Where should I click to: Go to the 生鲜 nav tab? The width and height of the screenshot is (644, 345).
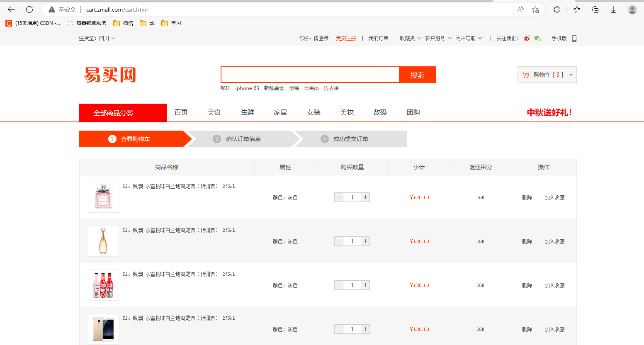247,112
